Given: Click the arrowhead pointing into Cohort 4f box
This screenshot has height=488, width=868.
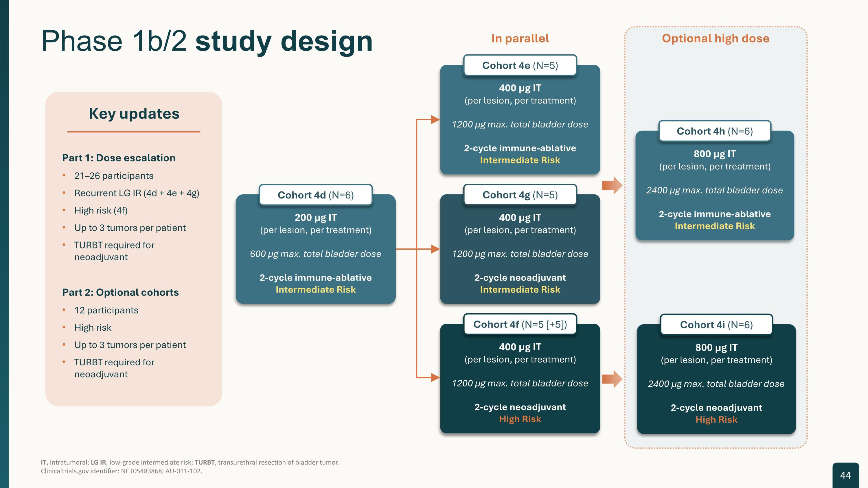Looking at the screenshot, I should click(435, 377).
